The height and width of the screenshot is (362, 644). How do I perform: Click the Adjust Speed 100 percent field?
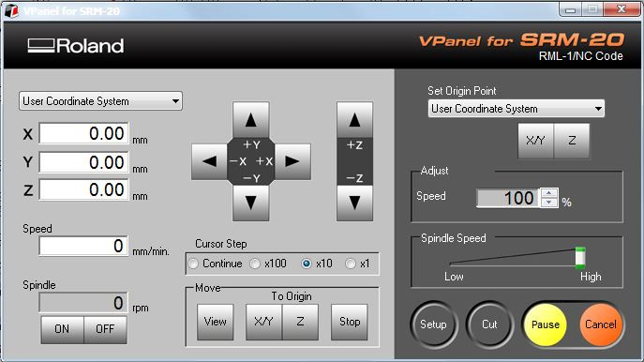click(508, 198)
